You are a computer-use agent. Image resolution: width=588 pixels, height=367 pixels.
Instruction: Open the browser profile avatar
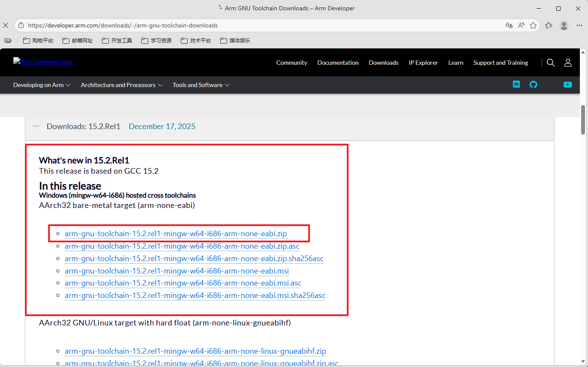click(564, 25)
